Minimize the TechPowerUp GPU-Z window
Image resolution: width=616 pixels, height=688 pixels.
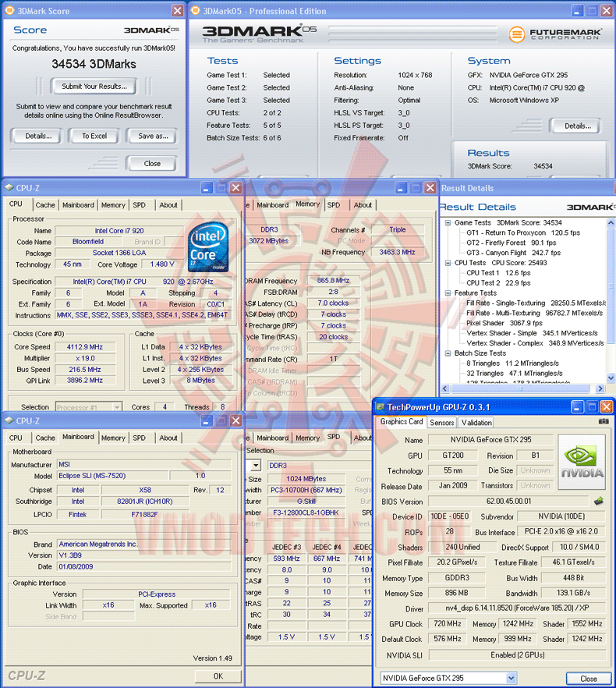[577, 406]
